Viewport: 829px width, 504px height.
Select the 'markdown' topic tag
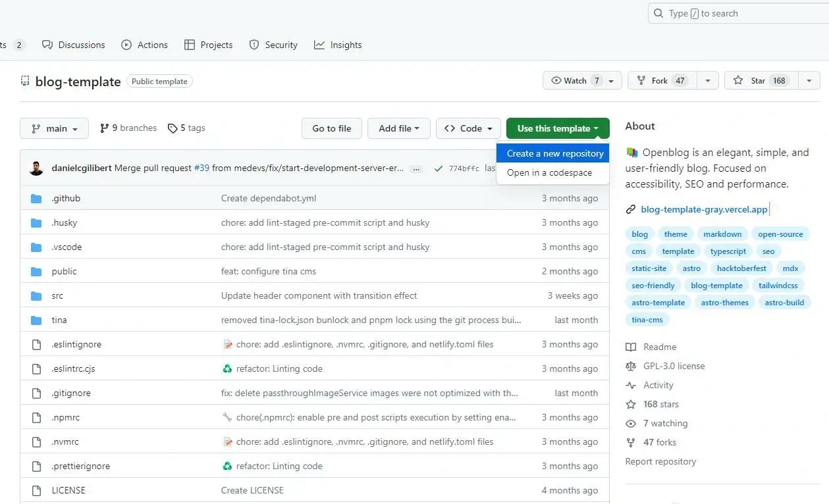pyautogui.click(x=722, y=234)
